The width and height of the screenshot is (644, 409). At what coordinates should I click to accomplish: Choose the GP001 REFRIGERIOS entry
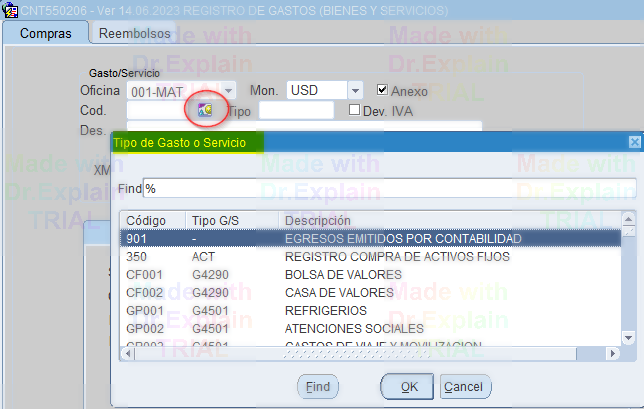(370, 311)
